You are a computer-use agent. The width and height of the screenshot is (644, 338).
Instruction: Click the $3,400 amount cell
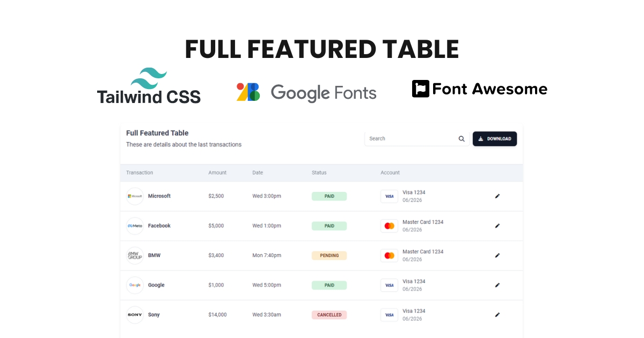[216, 255]
